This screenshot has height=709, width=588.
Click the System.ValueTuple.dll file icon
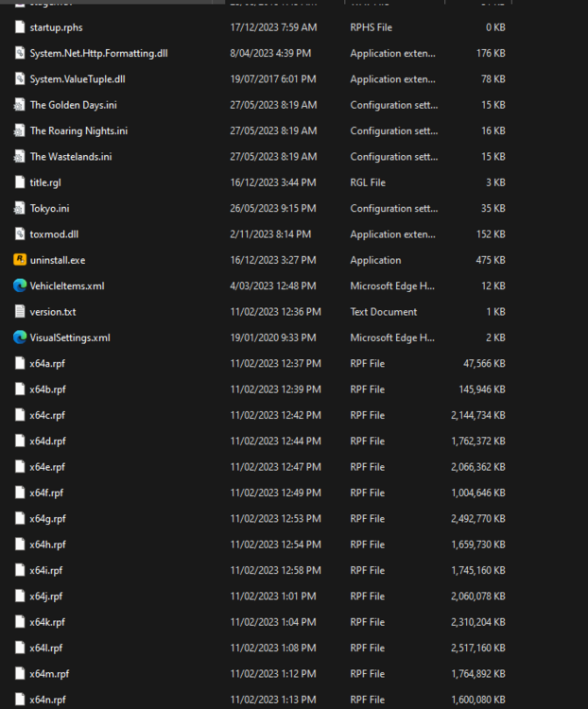point(20,78)
